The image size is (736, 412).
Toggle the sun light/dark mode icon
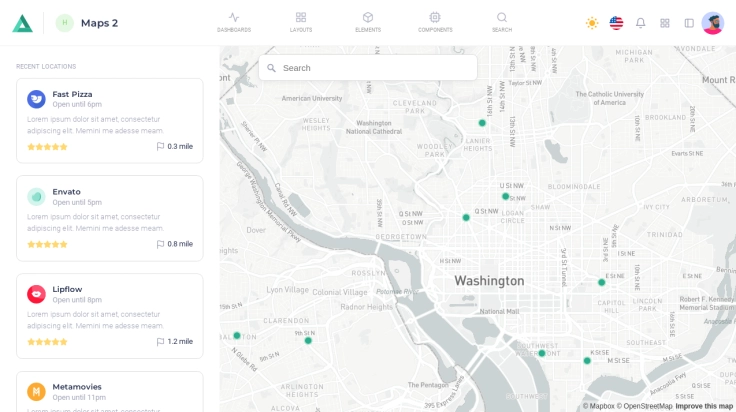(x=592, y=23)
